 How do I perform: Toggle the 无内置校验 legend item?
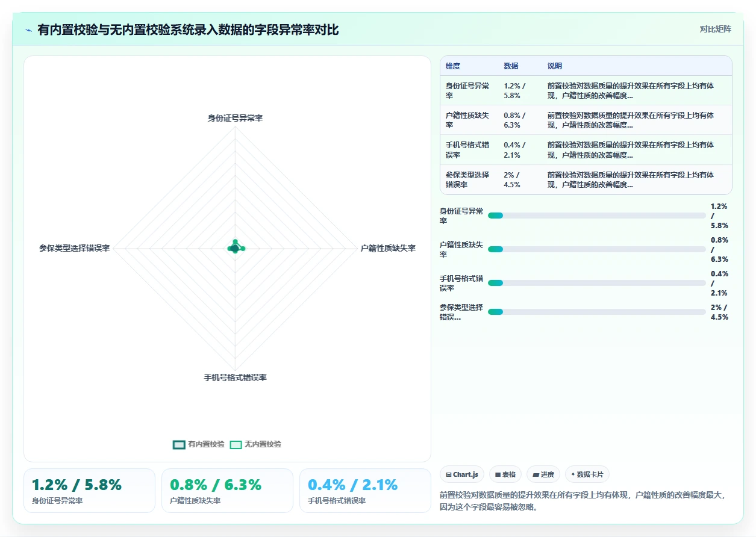tap(255, 444)
